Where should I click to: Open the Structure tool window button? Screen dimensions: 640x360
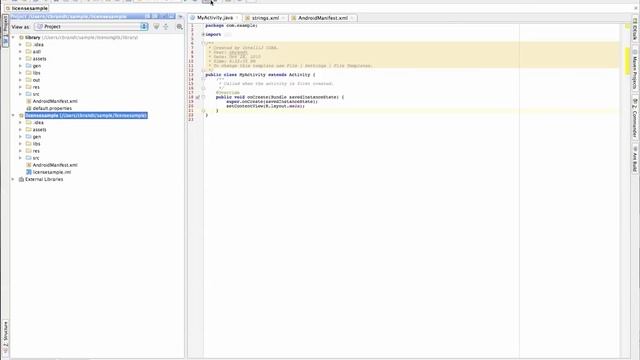5,337
